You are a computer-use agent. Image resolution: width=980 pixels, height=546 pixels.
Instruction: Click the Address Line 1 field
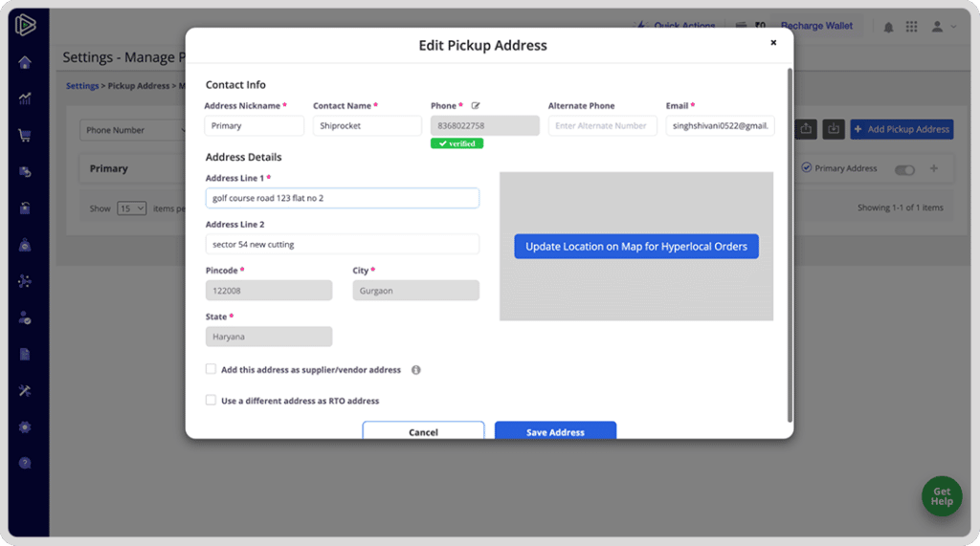coord(343,198)
